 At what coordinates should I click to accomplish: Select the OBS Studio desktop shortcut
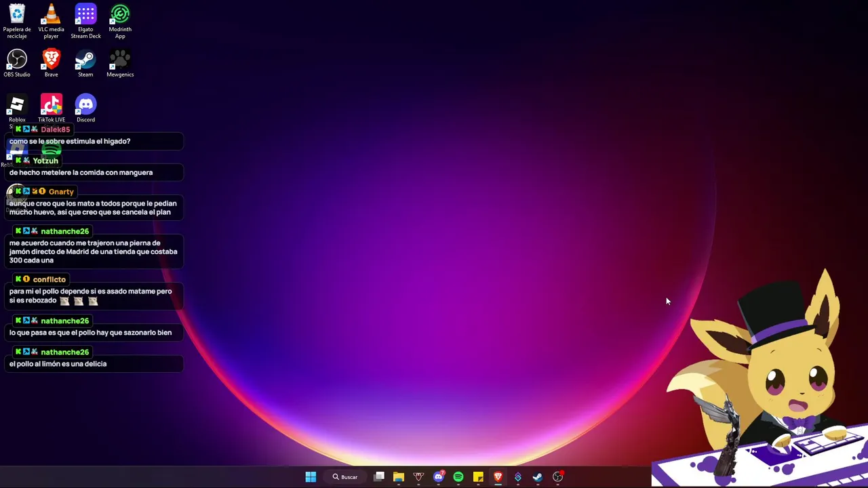pos(17,63)
